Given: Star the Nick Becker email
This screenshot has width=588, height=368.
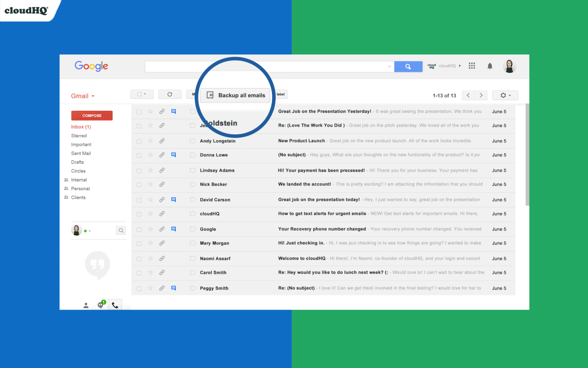Looking at the screenshot, I should pyautogui.click(x=150, y=184).
